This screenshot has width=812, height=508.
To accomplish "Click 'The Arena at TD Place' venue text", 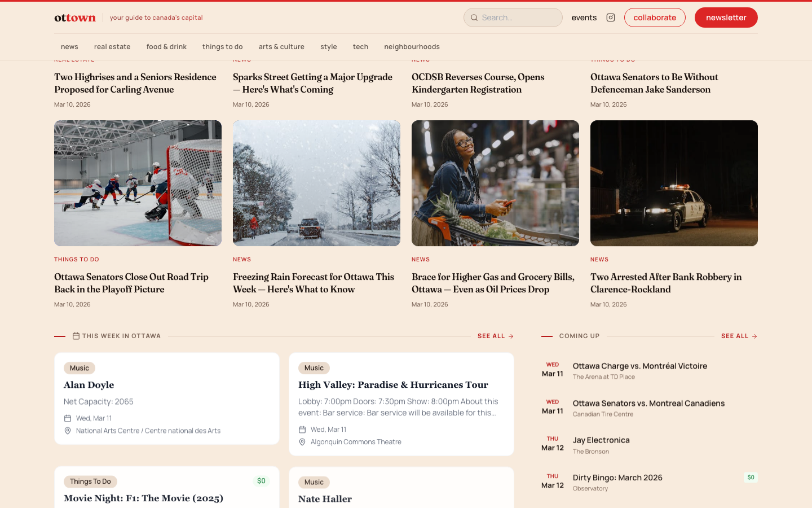I will click(604, 377).
